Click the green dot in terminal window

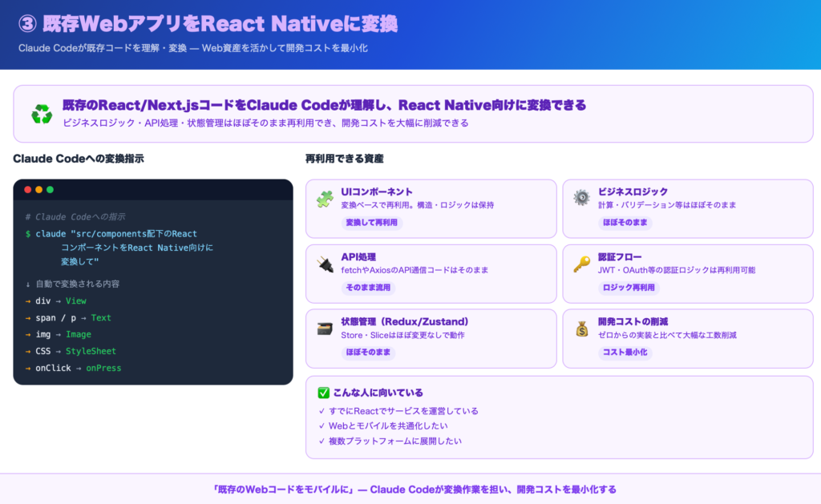pyautogui.click(x=50, y=190)
